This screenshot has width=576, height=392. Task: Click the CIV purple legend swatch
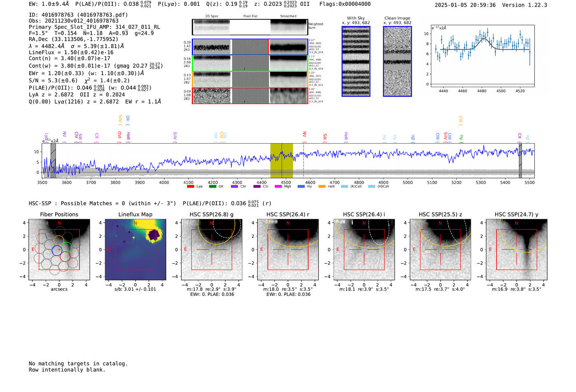[x=235, y=187]
